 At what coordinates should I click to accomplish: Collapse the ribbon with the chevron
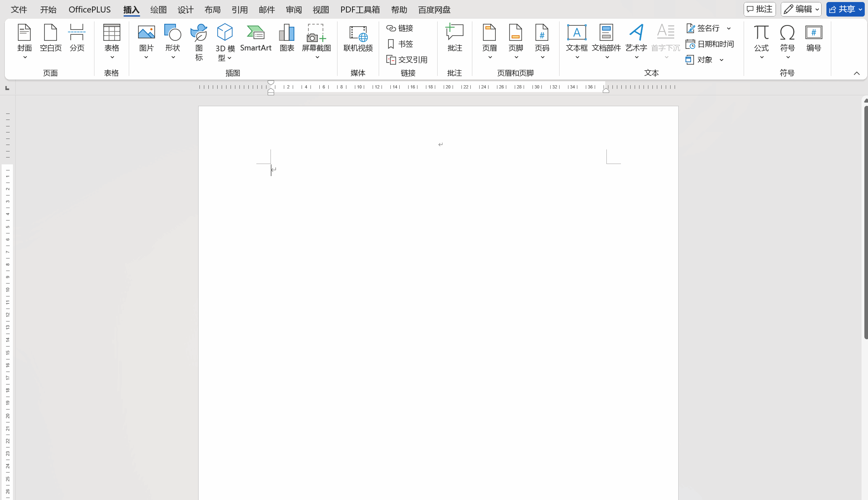(x=857, y=73)
